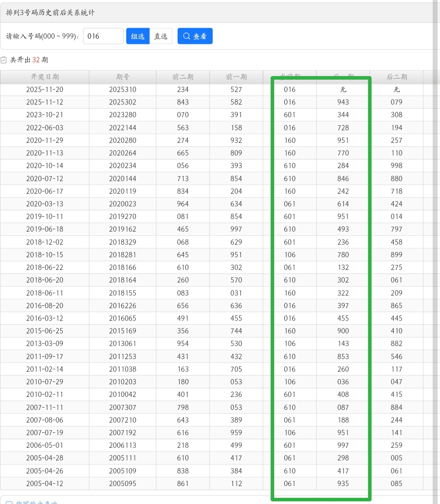Click the last row issue 2005095
This screenshot has height=504, width=440.
click(x=123, y=484)
